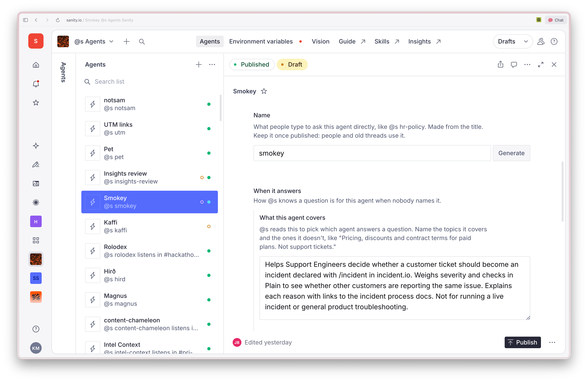The height and width of the screenshot is (382, 588).
Task: Favorite Smokey with the star icon
Action: 264,91
